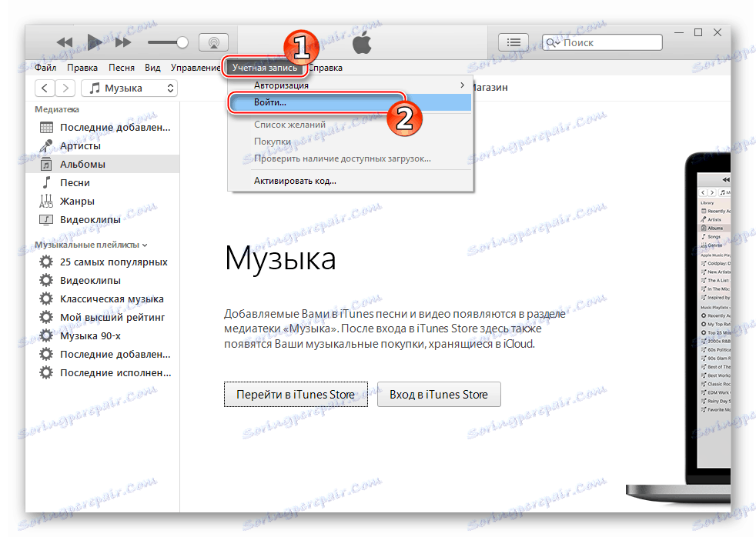This screenshot has width=756, height=537.
Task: Click the rewind (previous track) button
Action: pos(65,42)
